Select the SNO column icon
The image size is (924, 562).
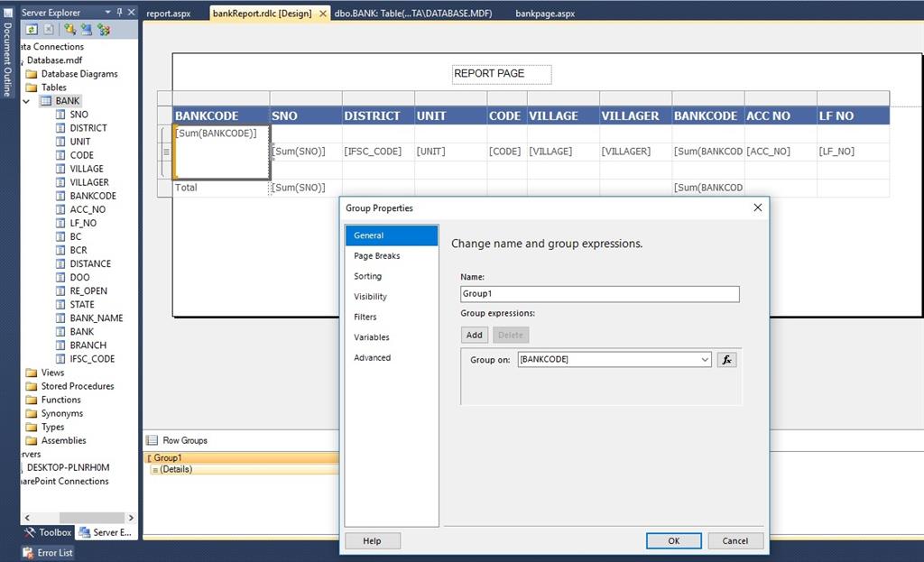click(x=60, y=115)
